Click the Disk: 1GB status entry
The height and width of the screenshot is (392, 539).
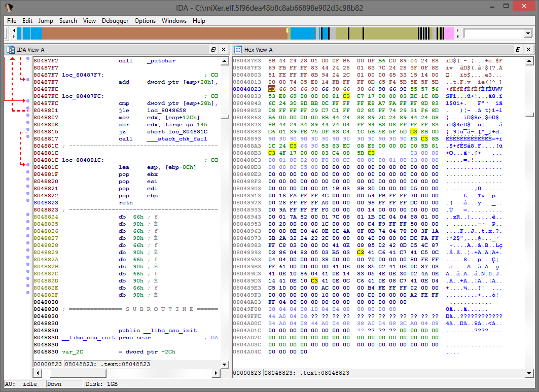102,384
